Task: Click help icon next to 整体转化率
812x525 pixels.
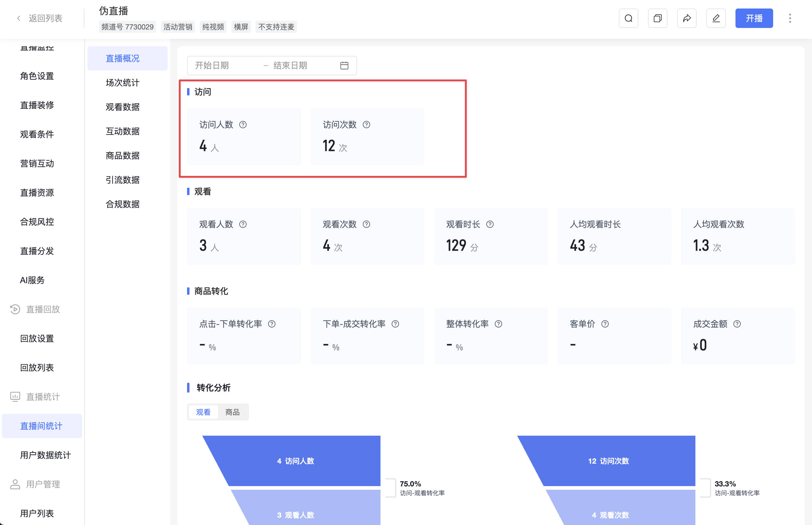Action: click(x=498, y=324)
